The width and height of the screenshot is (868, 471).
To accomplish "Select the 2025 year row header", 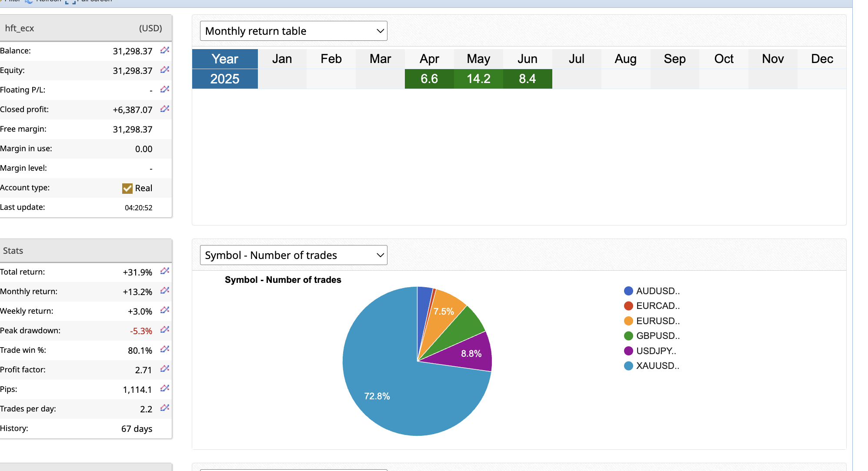I will tap(225, 79).
